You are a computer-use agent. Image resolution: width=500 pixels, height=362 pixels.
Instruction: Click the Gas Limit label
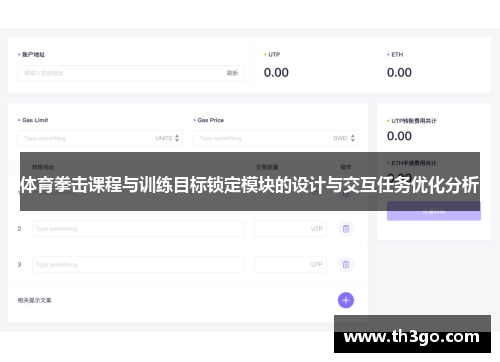(x=35, y=120)
